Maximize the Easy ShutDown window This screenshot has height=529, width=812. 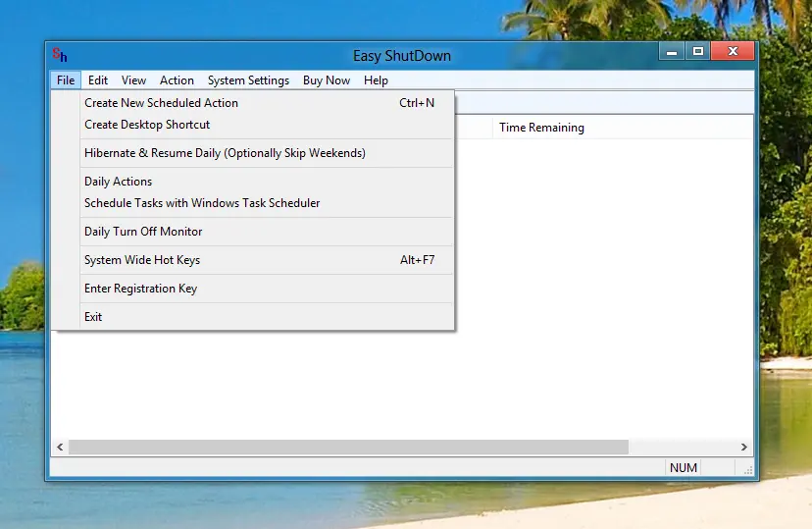click(698, 51)
